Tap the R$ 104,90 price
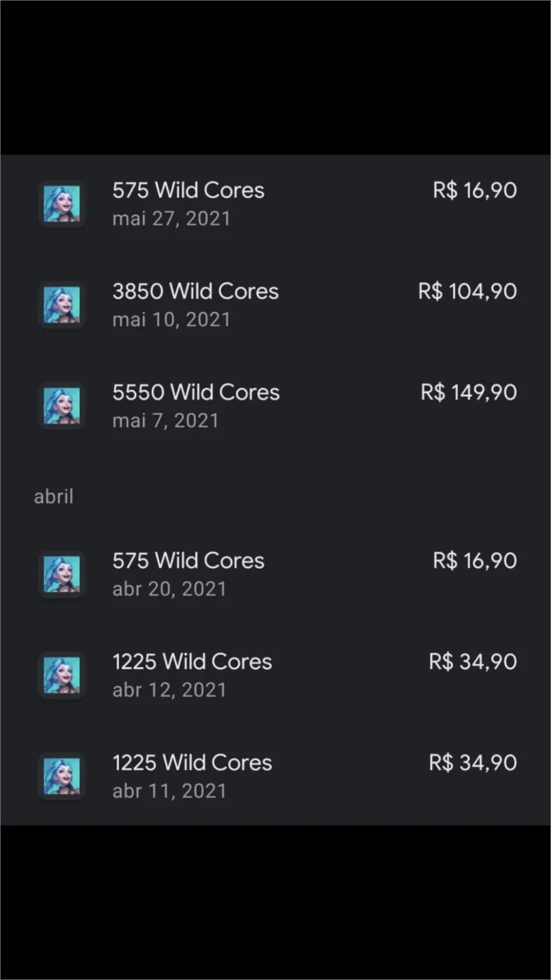 (x=468, y=291)
